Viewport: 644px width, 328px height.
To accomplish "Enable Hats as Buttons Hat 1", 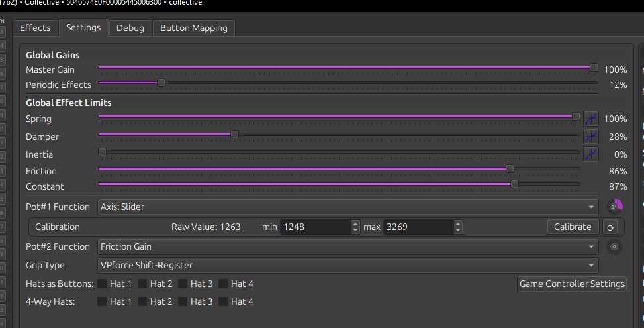I will point(102,284).
